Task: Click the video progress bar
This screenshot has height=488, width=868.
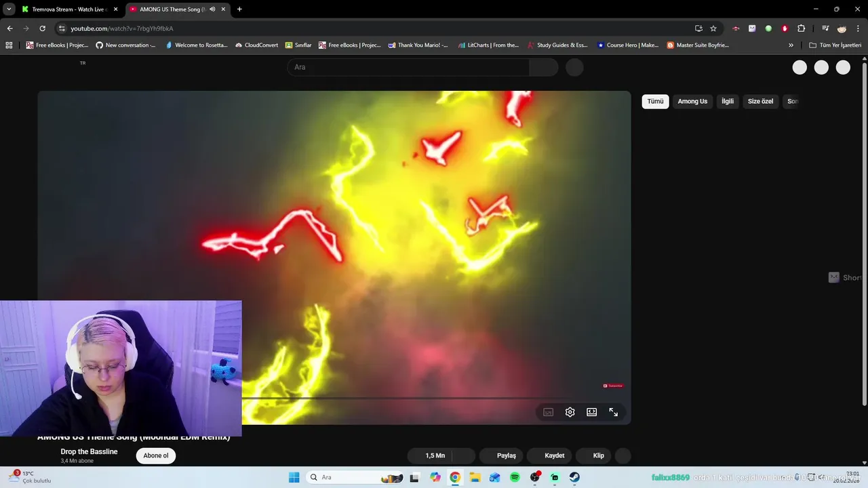Action: pyautogui.click(x=407, y=399)
